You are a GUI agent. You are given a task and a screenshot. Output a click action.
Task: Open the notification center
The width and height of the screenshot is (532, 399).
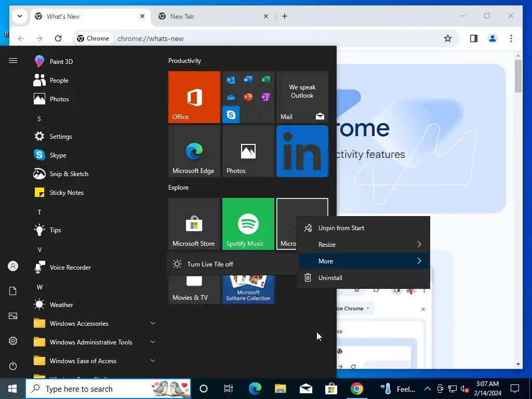click(515, 389)
